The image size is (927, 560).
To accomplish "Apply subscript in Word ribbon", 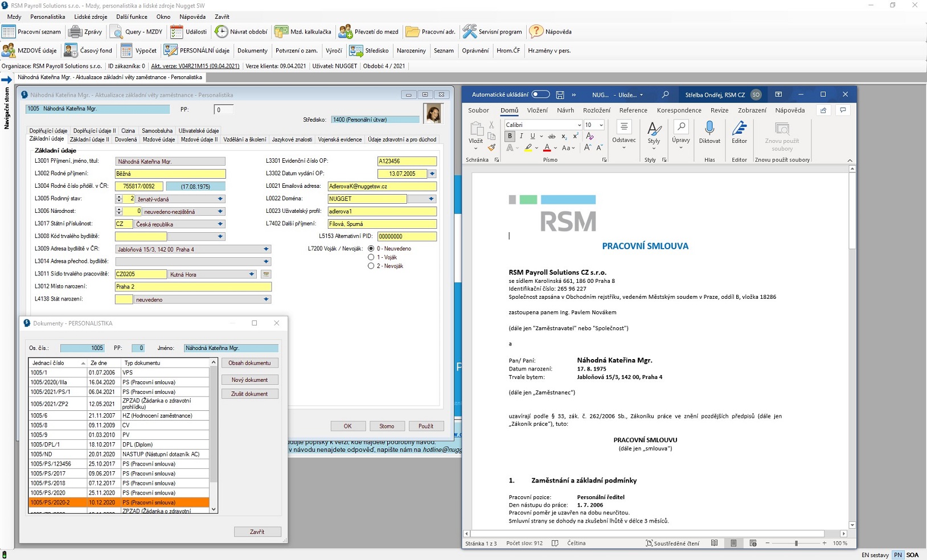I will 564,136.
